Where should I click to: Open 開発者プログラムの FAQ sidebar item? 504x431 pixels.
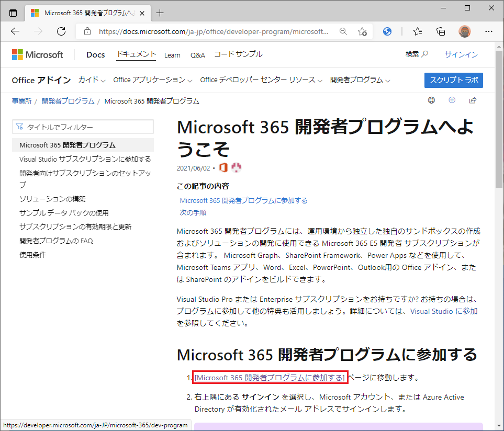pyautogui.click(x=56, y=241)
